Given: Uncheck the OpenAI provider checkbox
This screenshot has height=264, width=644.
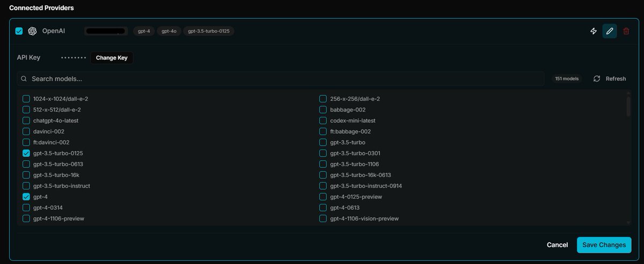Looking at the screenshot, I should 19,31.
